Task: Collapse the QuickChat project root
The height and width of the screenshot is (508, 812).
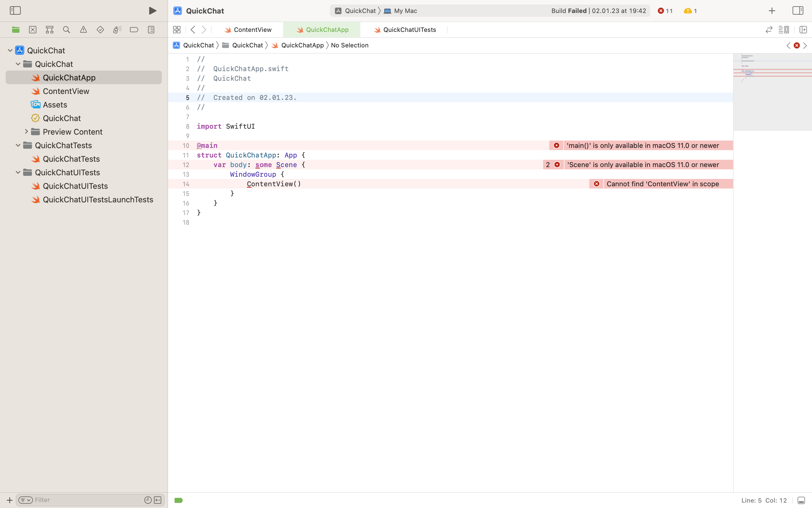Action: click(10, 51)
